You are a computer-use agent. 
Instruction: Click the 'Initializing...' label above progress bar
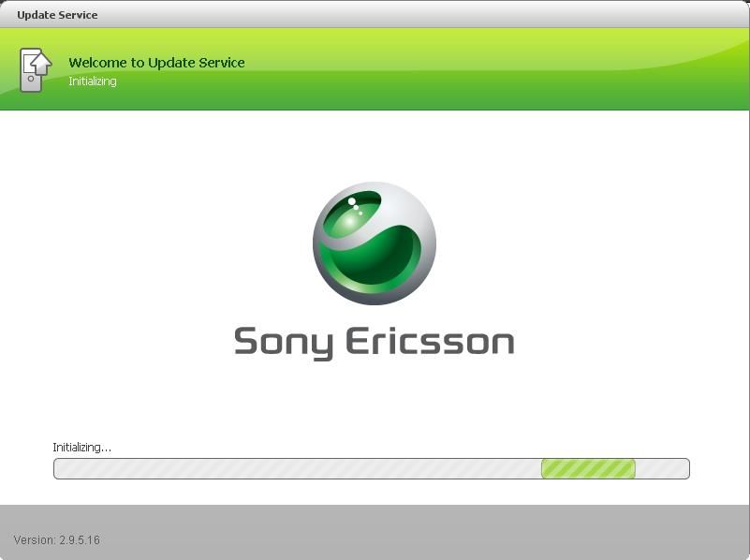81,447
